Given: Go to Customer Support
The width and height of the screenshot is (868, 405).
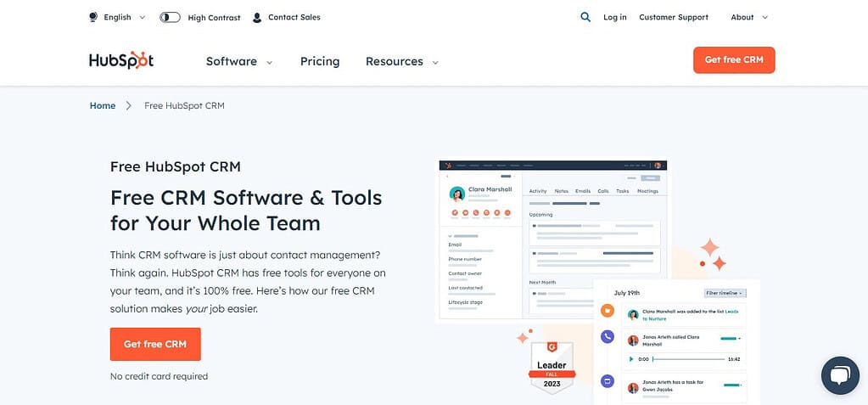Looking at the screenshot, I should 673,17.
